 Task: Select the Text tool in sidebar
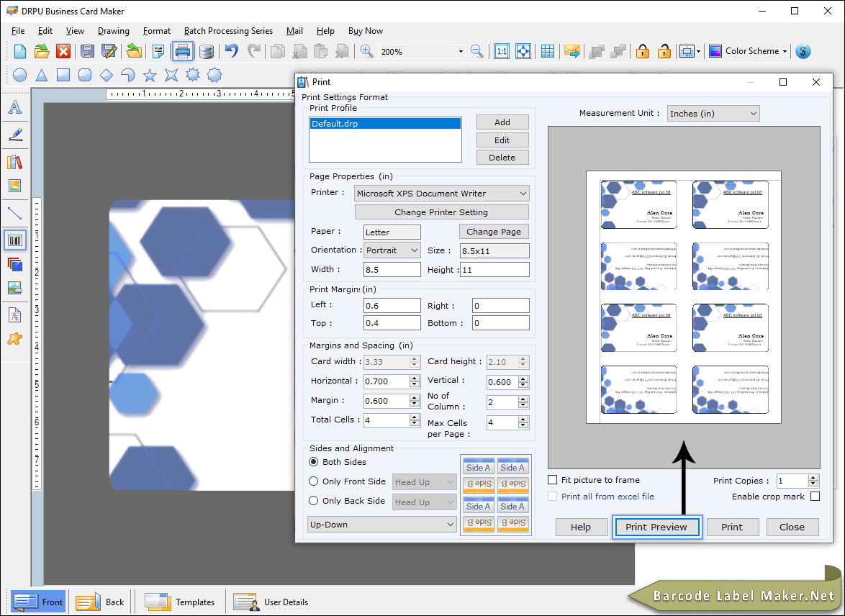point(15,107)
